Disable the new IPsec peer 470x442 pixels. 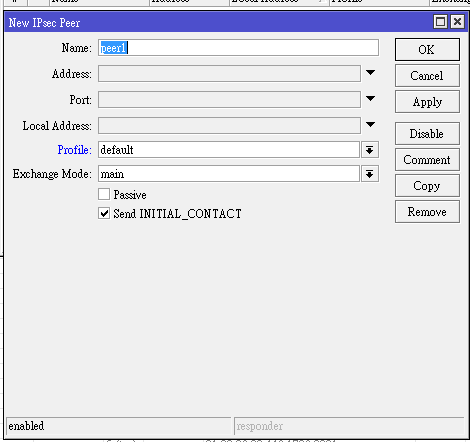point(427,134)
